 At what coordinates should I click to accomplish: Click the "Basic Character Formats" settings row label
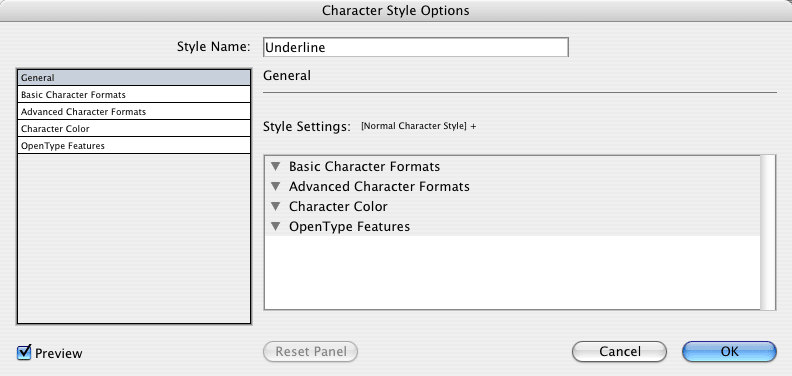tap(364, 166)
